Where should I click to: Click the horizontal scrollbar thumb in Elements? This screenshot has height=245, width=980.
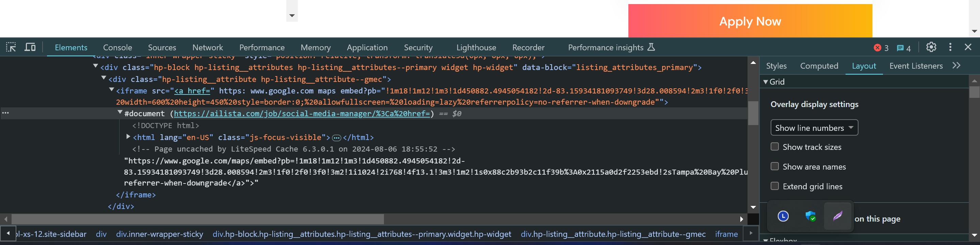[x=197, y=219]
